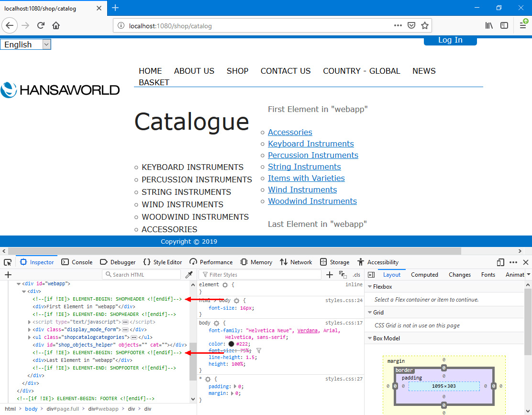
Task: Open a new browser tab
Action: coord(115,8)
